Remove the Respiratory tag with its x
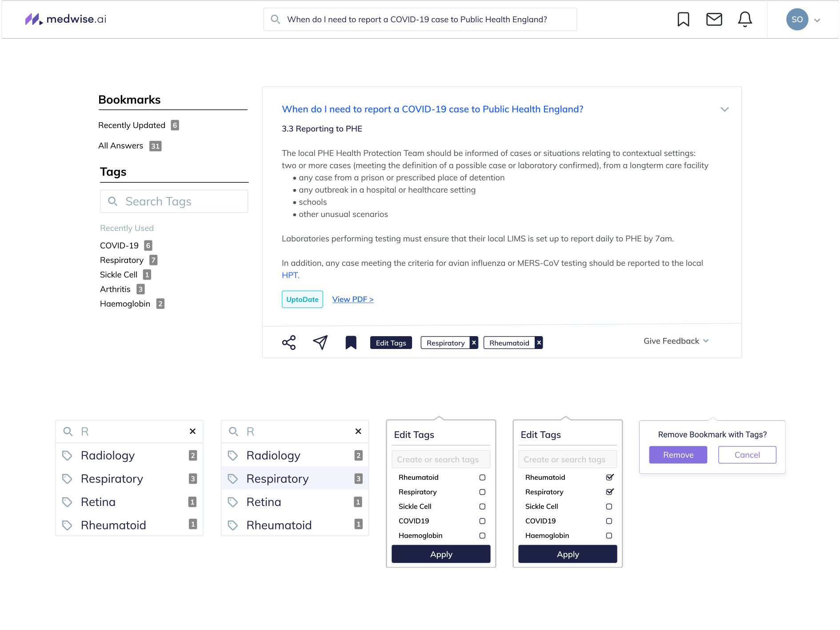The width and height of the screenshot is (840, 630). [474, 343]
